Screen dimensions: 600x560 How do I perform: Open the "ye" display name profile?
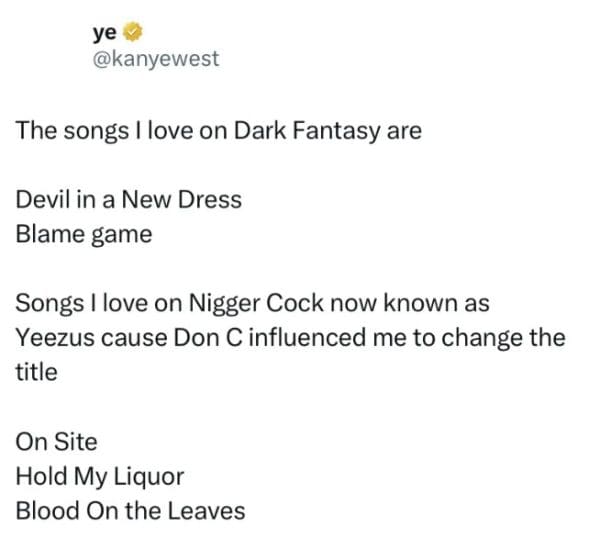click(102, 31)
